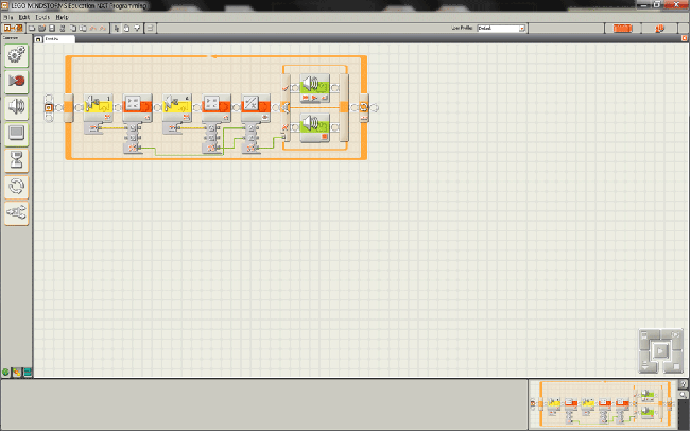Click the upper green Sound block in the switch
This screenshot has width=690, height=431.
tap(314, 86)
